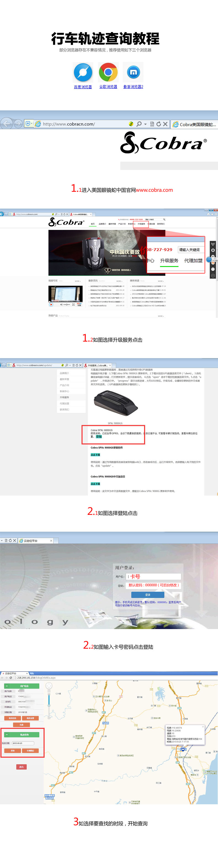Select 最新荣誉 in Cobra site navigation
Viewport: 218px width, 868px height.
[x=112, y=224]
